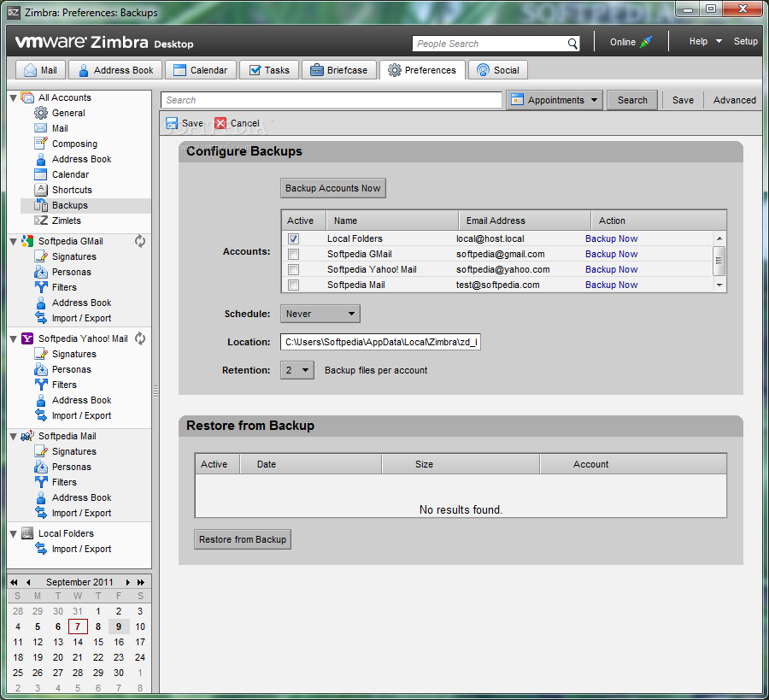
Task: Switch to the Calendar tab
Action: (x=201, y=70)
